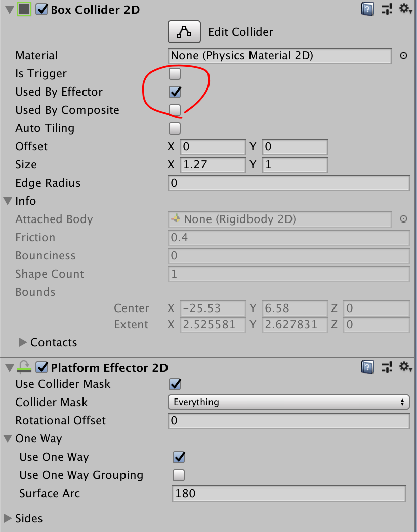Edit the Surface Arc value field
Viewport: 417px width, 532px height.
[x=288, y=494]
